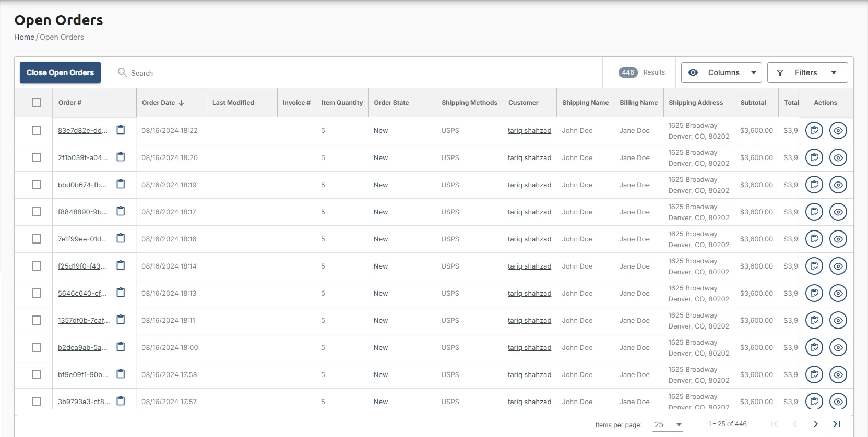Copy order ID 1357df0b-7caf clipboard icon
Viewport: 868px width, 437px height.
(x=121, y=320)
